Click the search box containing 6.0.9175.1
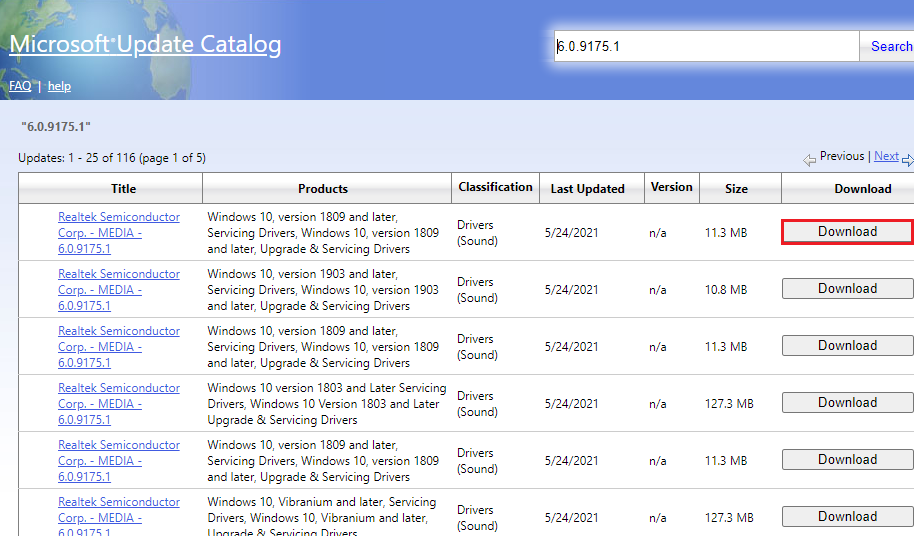This screenshot has width=914, height=536. pos(706,46)
